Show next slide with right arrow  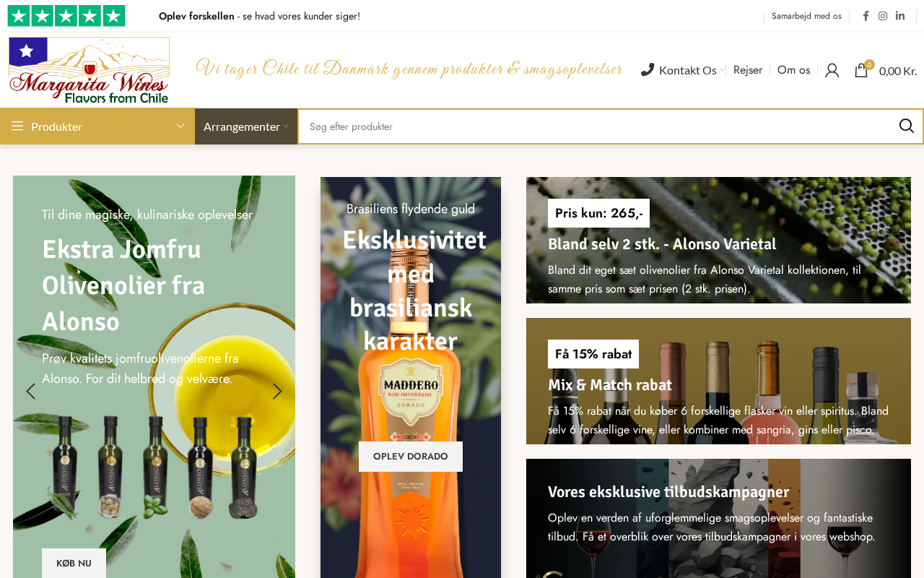277,391
